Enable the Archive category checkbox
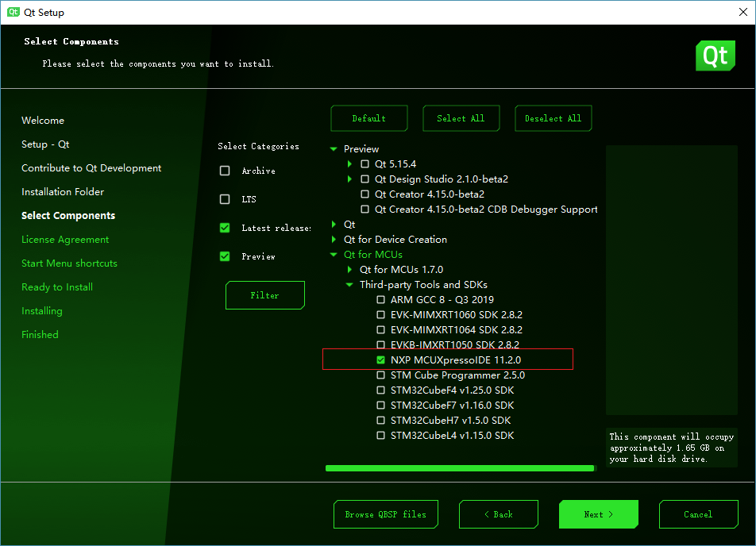The width and height of the screenshot is (756, 546). (x=225, y=171)
